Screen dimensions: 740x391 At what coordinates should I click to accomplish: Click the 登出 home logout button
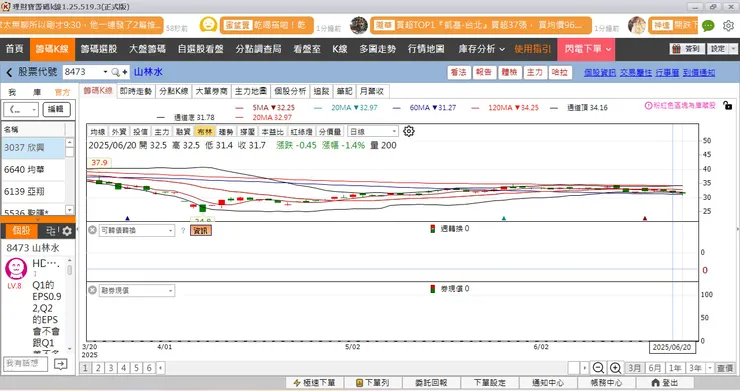coord(664,382)
